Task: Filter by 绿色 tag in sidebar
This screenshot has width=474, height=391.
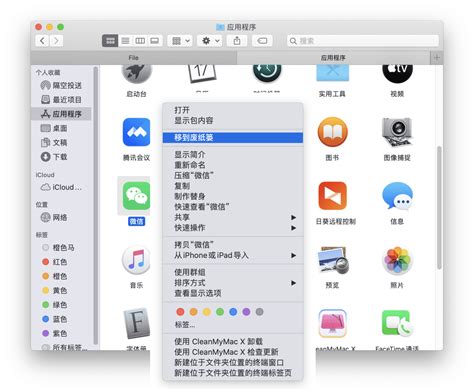Action: pyautogui.click(x=61, y=305)
